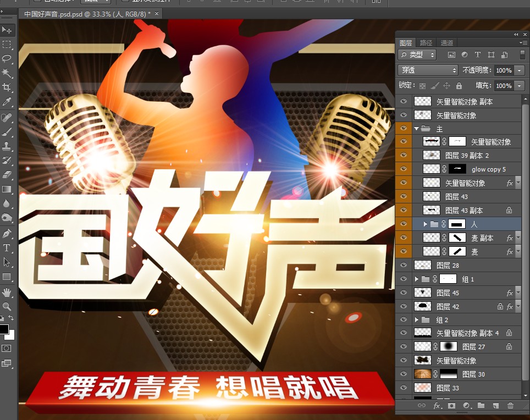Collapse the 主 group
The width and height of the screenshot is (530, 420).
(416, 129)
